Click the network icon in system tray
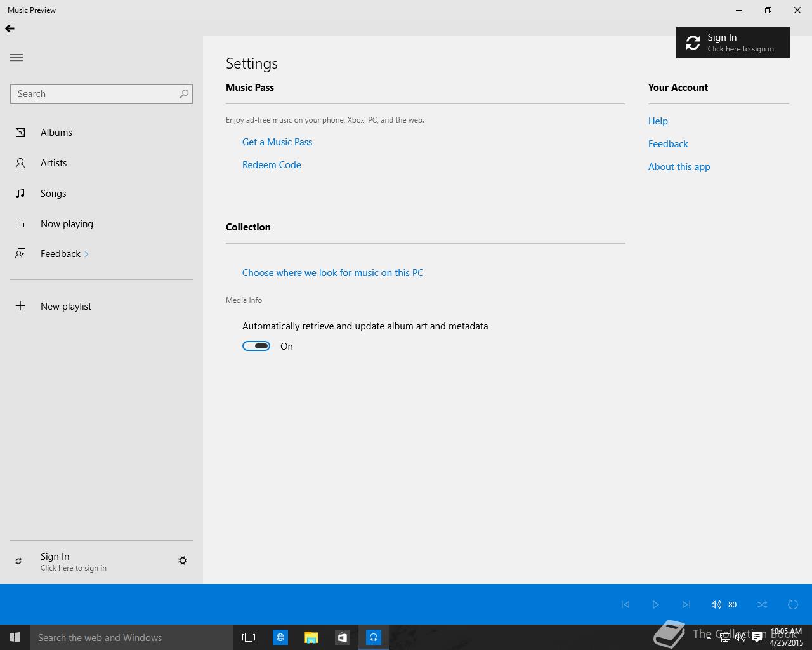This screenshot has height=650, width=812. pyautogui.click(x=724, y=638)
